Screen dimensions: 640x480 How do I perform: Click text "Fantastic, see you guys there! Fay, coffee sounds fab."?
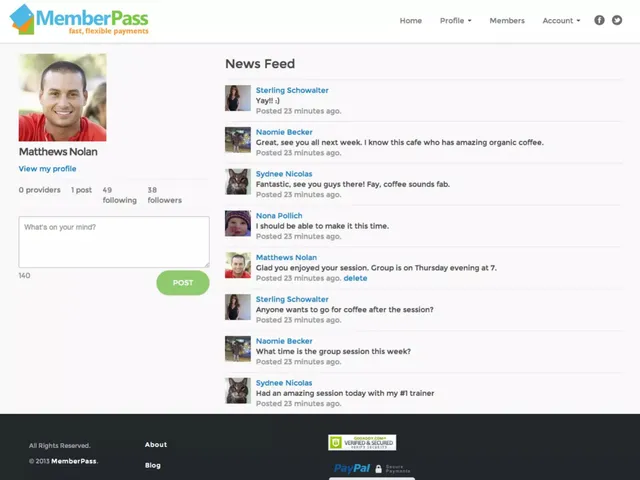(x=353, y=184)
